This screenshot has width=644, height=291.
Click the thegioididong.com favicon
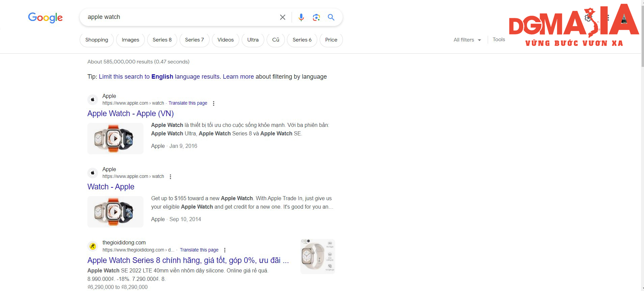(x=92, y=246)
